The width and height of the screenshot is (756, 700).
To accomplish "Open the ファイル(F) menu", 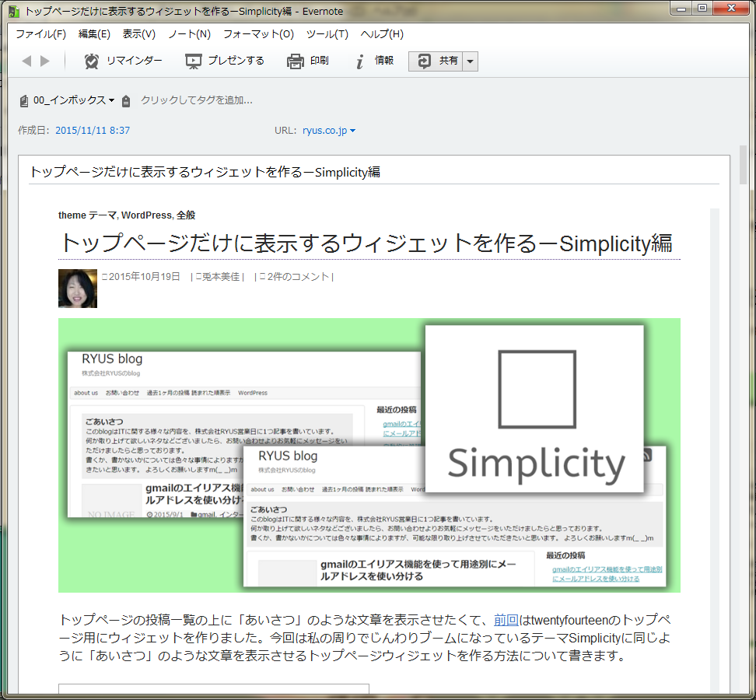I will point(40,34).
